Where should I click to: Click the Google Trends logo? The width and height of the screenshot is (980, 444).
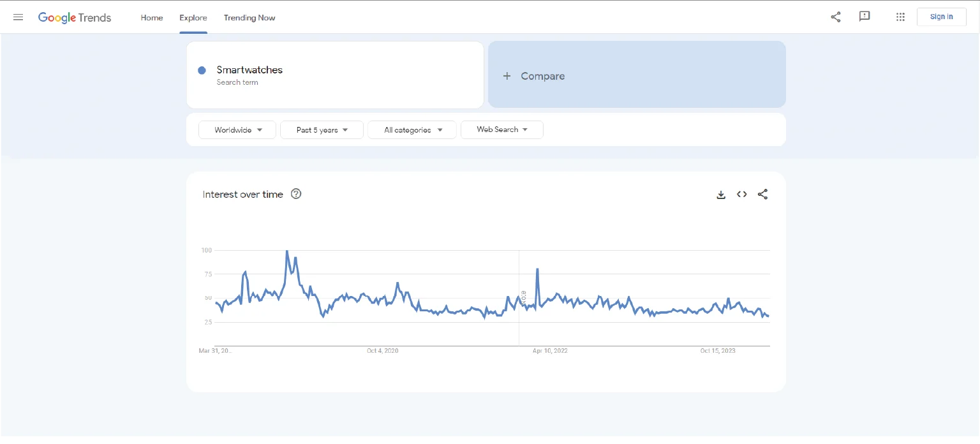coord(75,17)
